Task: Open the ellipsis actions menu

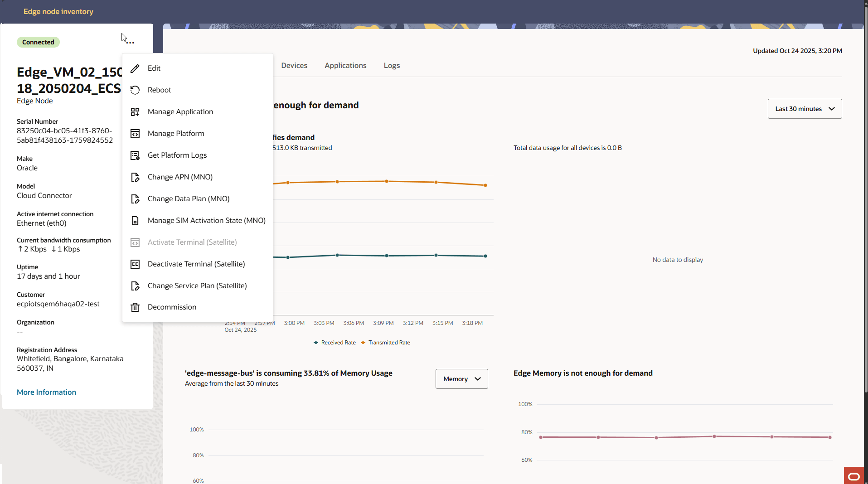Action: click(x=130, y=42)
